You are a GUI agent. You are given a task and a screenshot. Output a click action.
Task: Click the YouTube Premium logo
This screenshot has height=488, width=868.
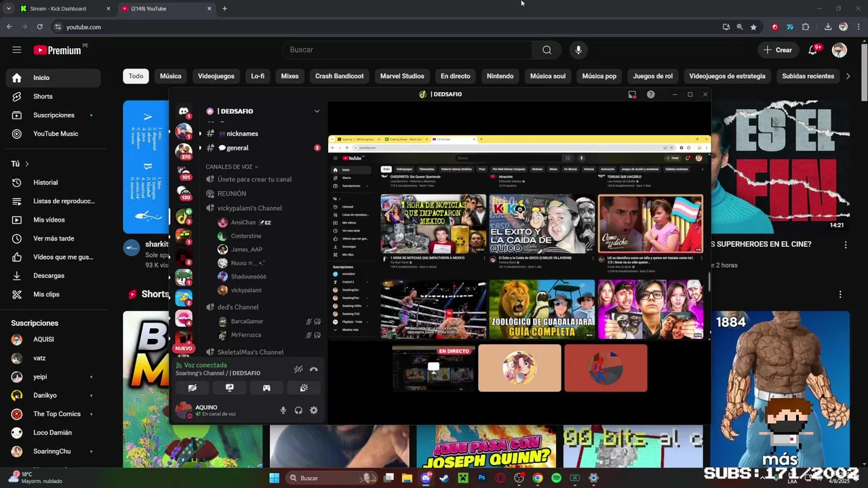(x=58, y=50)
